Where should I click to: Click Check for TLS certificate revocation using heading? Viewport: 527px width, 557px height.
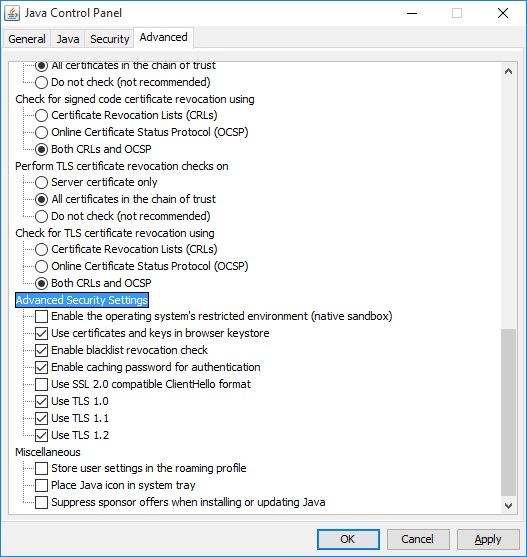click(115, 233)
